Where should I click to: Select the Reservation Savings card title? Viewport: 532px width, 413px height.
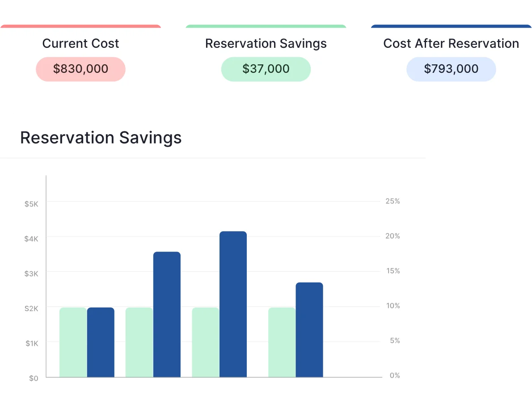point(266,43)
